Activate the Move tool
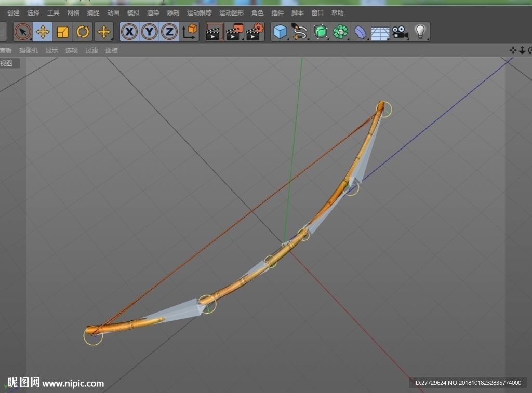Screen dimensions: 532x393 (43, 32)
